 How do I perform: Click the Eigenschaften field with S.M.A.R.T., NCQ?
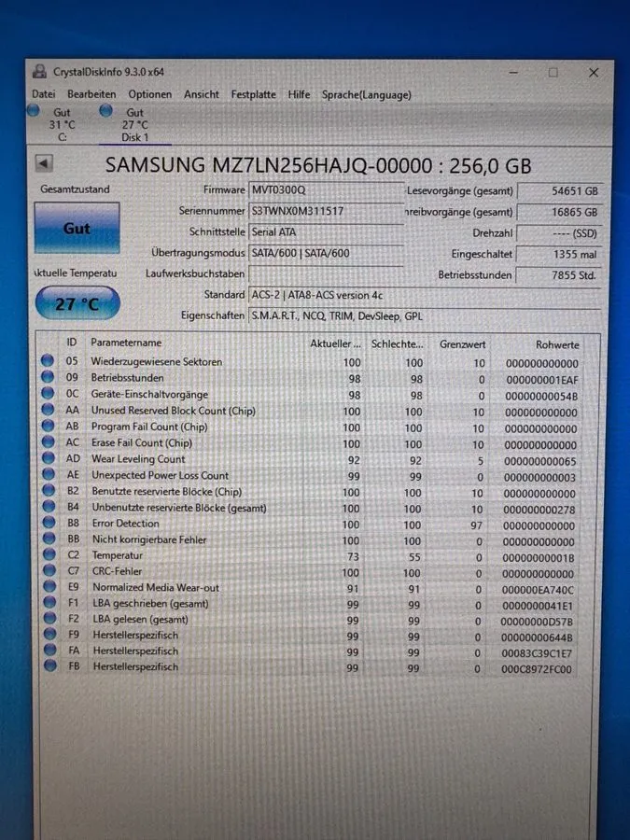[425, 316]
